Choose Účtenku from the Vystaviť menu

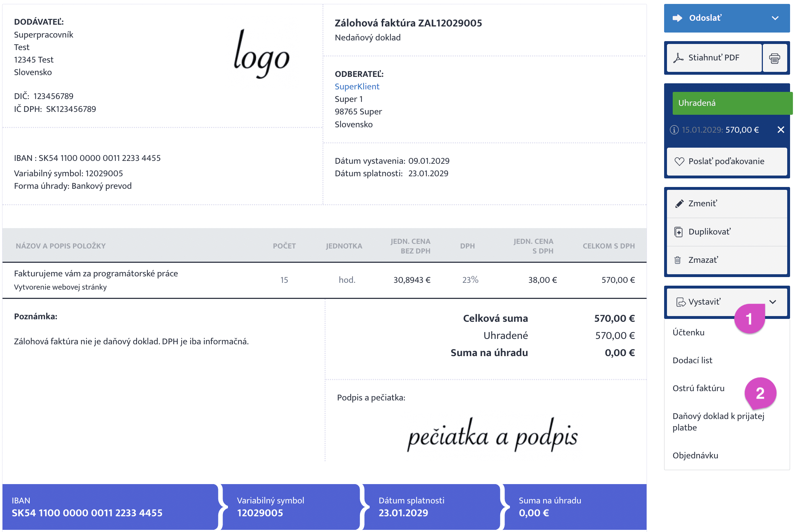pyautogui.click(x=688, y=332)
